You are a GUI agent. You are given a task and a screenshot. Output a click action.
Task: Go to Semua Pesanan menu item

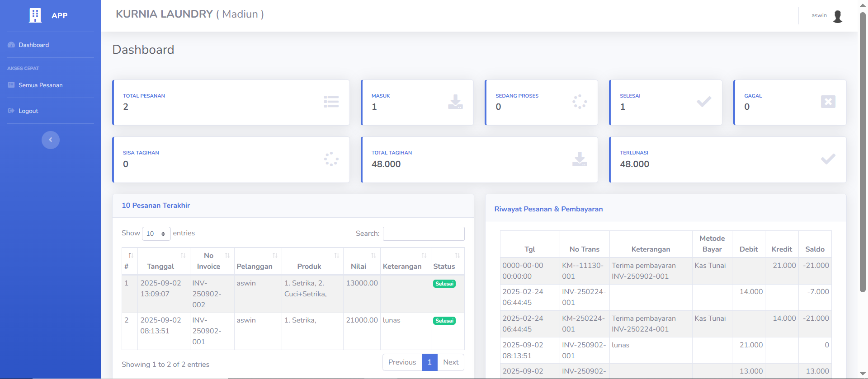click(x=40, y=85)
